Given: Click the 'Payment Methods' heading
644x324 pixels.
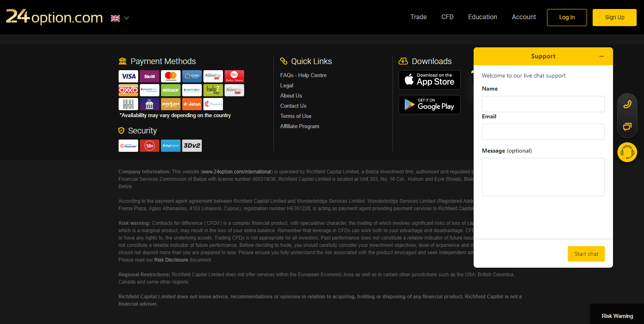Looking at the screenshot, I should pyautogui.click(x=163, y=61).
